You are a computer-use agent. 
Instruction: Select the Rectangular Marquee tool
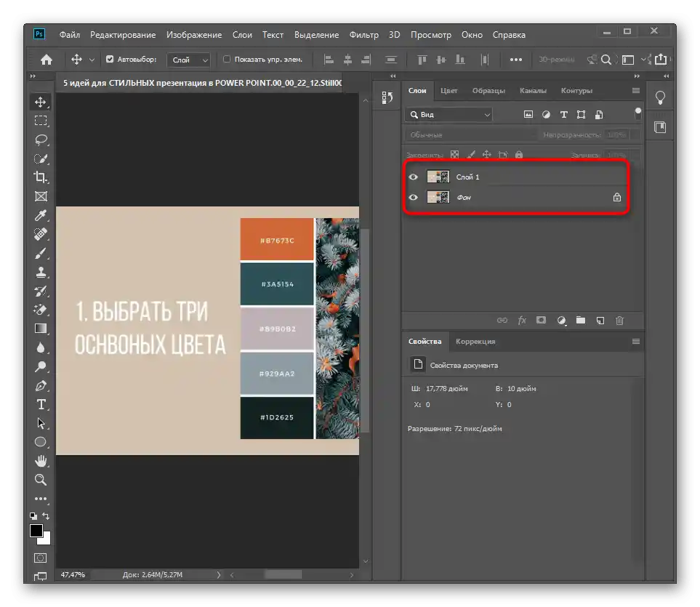tap(41, 121)
